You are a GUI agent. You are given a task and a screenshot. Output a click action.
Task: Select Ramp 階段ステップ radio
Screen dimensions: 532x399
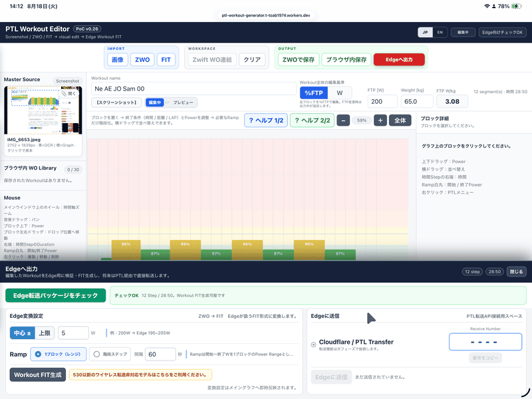pyautogui.click(x=110, y=354)
